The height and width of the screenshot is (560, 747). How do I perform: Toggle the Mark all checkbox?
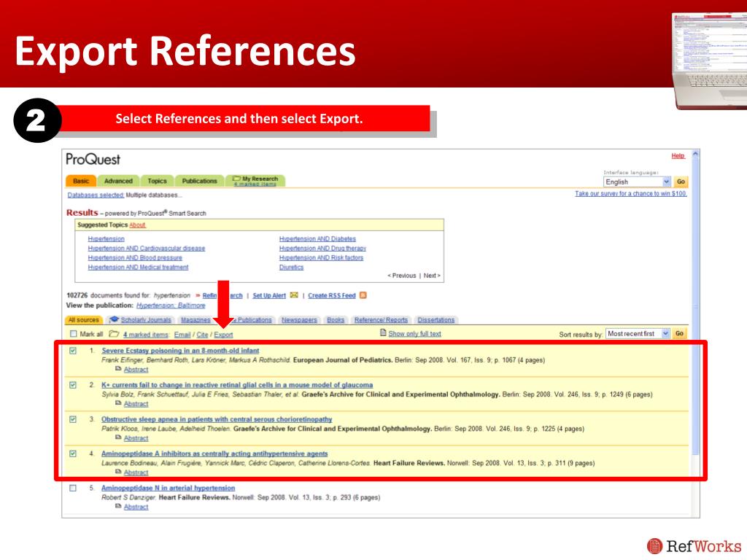(74, 334)
